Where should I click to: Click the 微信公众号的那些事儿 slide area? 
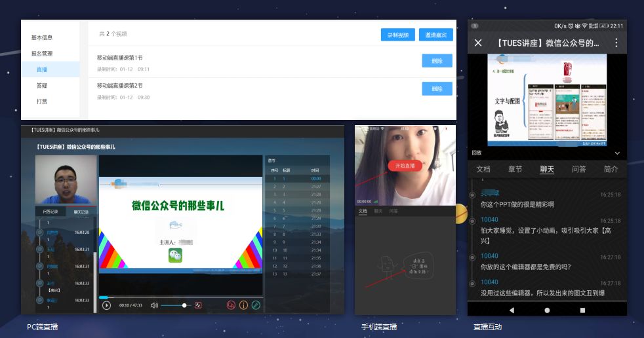(x=181, y=225)
